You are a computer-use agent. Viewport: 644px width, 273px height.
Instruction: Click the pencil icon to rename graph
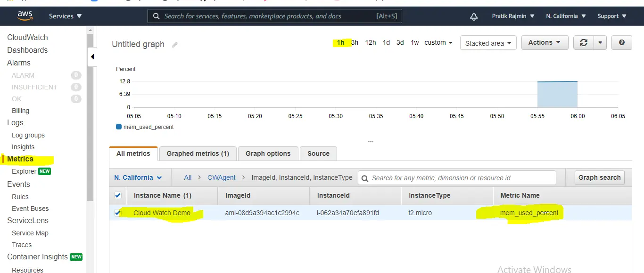175,45
